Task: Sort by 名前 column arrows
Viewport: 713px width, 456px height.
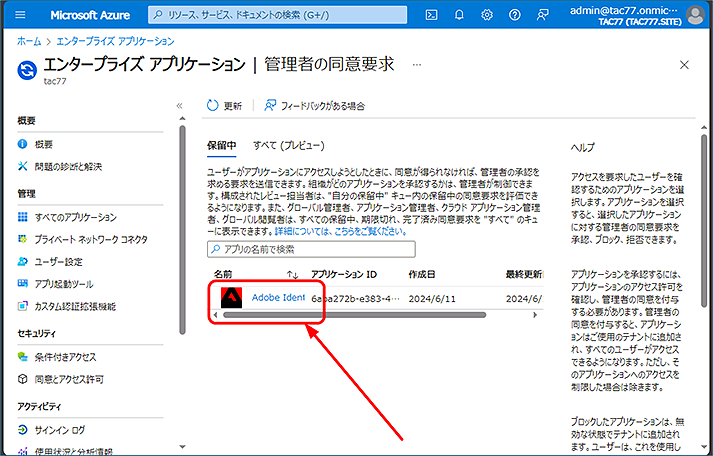Action: point(292,275)
